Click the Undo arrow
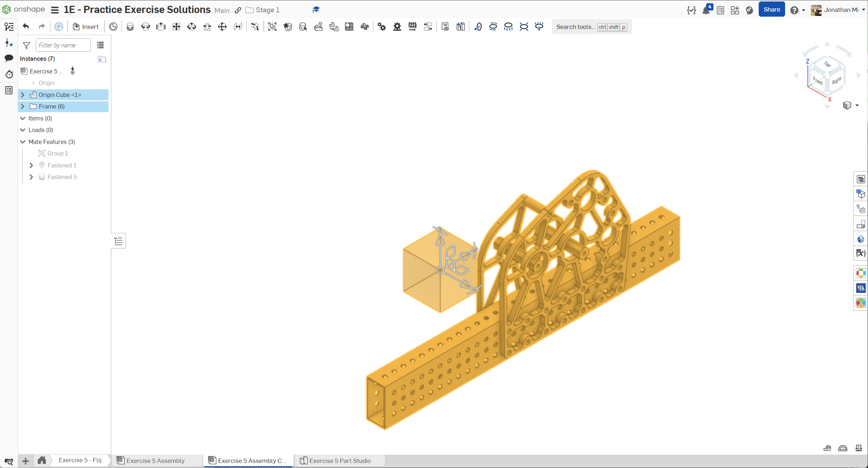Image resolution: width=868 pixels, height=468 pixels. 26,26
